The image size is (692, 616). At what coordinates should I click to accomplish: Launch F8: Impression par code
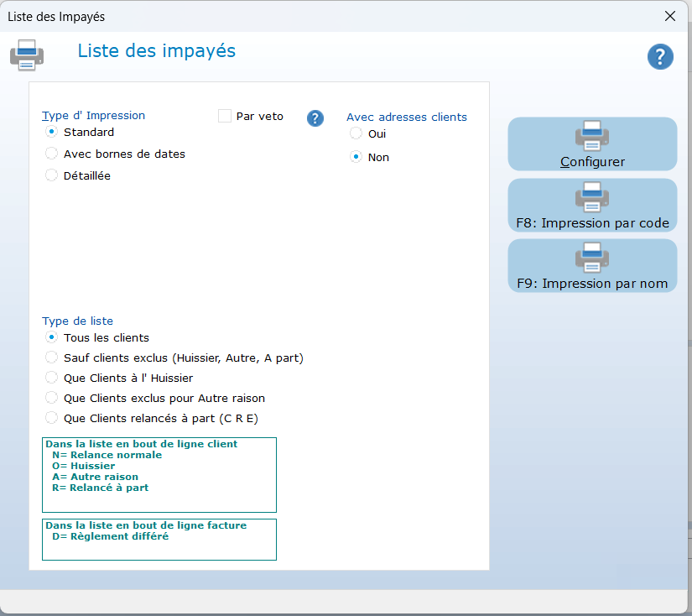(x=592, y=205)
